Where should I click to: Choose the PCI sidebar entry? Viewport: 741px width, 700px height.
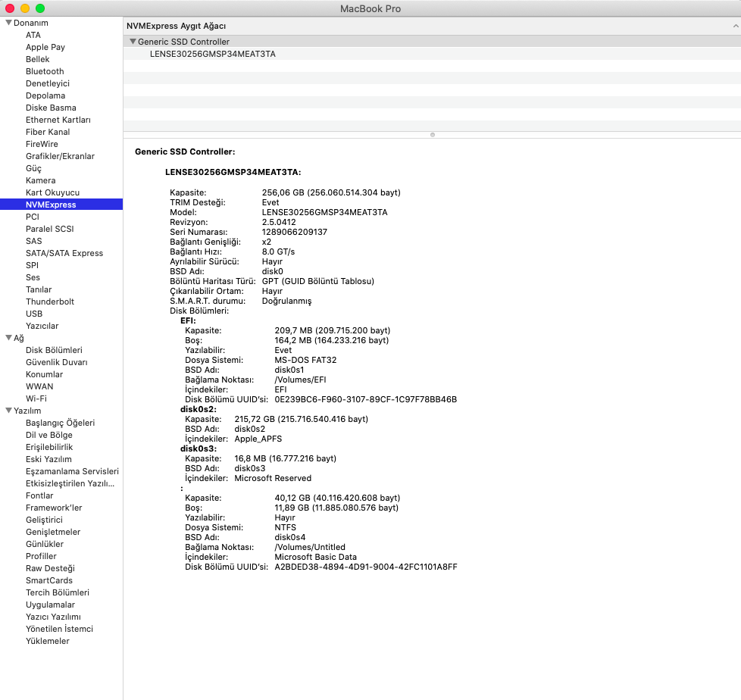point(32,217)
